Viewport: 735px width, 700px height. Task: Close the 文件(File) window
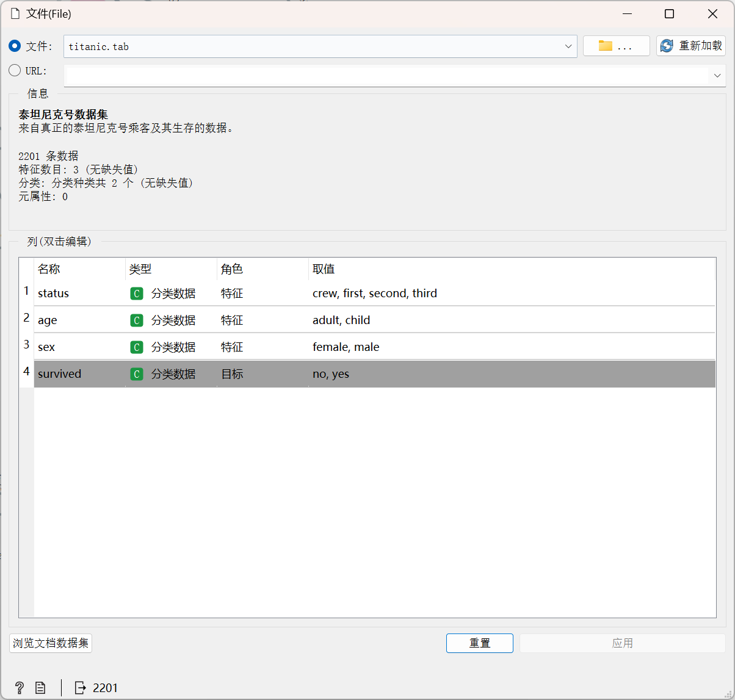click(x=712, y=13)
